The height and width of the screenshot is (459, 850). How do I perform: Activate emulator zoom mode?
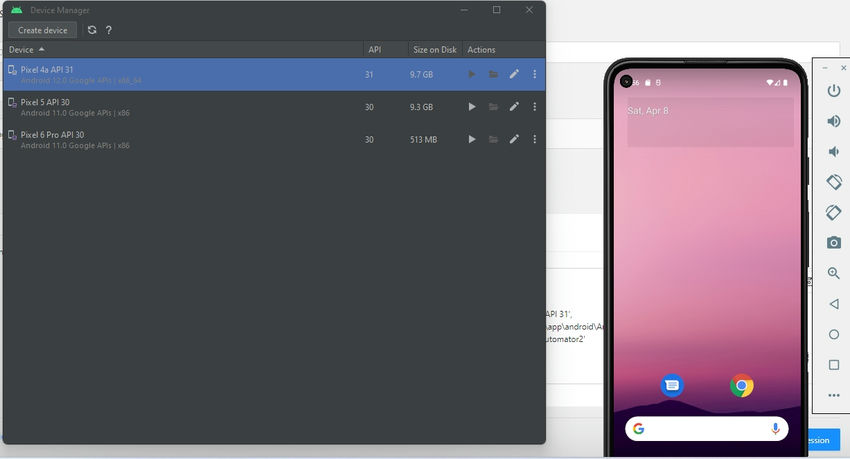pyautogui.click(x=834, y=273)
